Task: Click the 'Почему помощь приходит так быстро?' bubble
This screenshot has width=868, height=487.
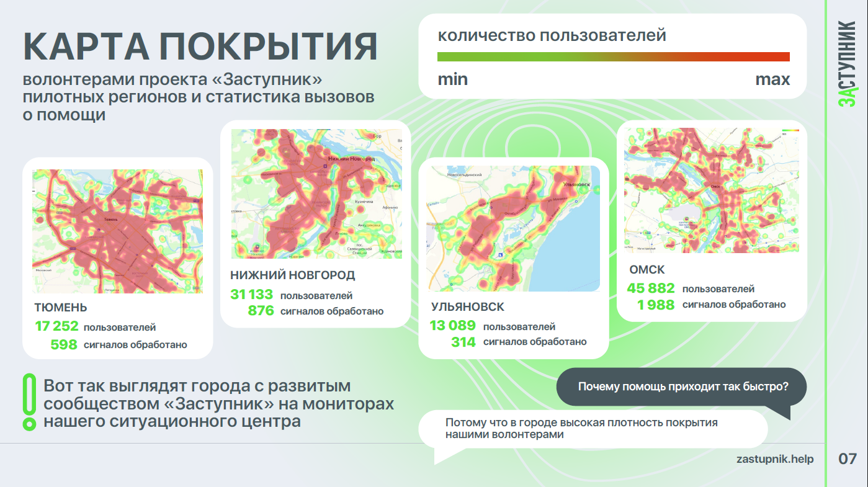Action: point(683,386)
